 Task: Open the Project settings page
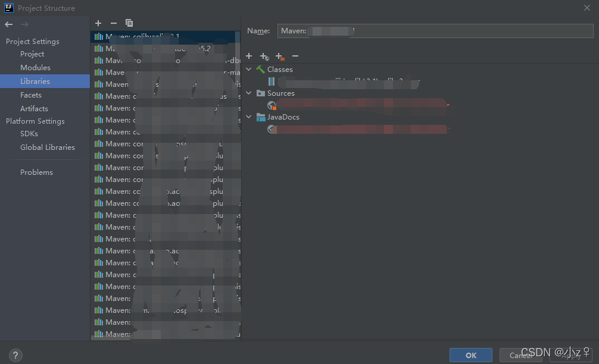tap(32, 54)
